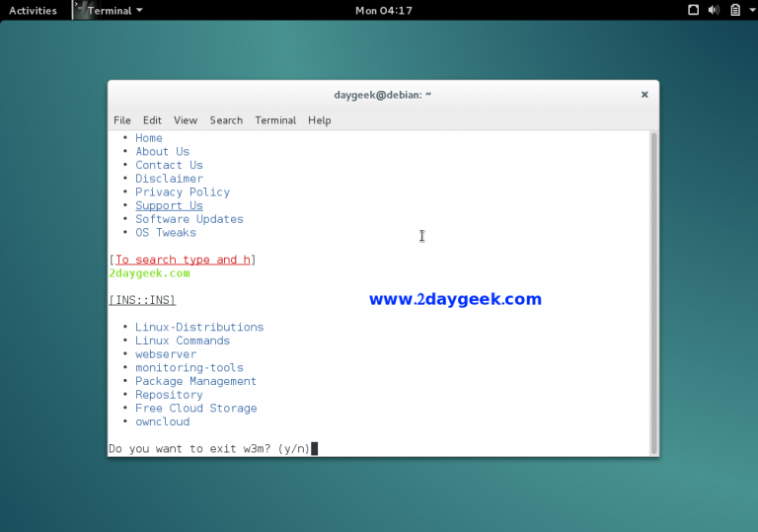This screenshot has height=532, width=758.
Task: Click the 'To search type and h' field
Action: coord(183,261)
